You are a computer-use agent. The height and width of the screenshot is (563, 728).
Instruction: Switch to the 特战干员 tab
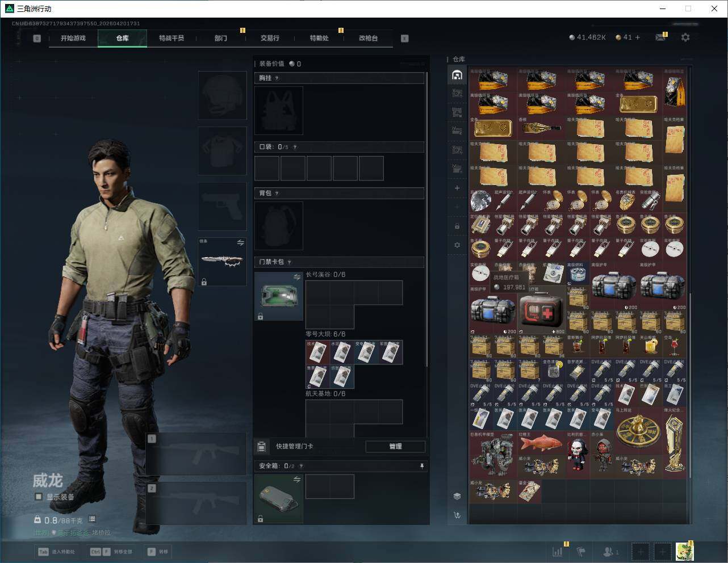[x=171, y=38]
